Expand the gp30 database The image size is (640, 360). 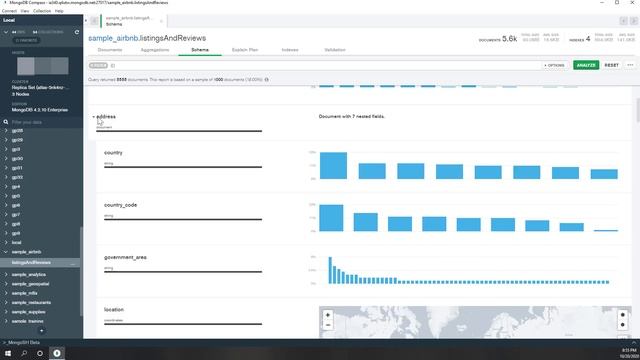pos(6,159)
